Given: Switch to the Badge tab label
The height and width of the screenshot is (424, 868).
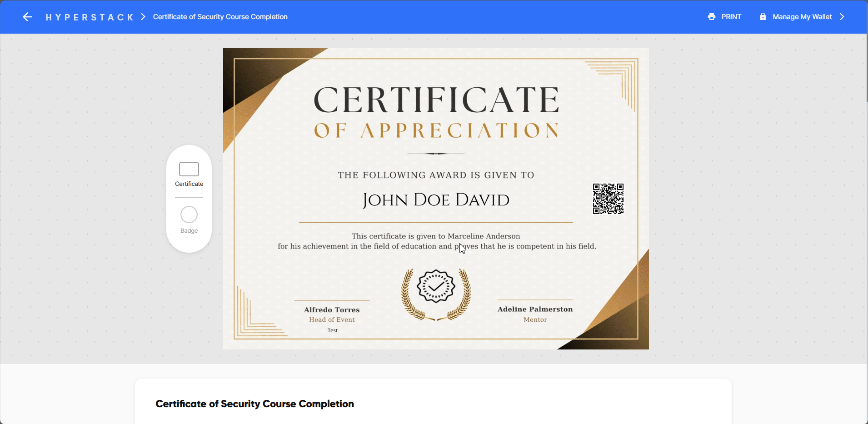Looking at the screenshot, I should pos(189,231).
